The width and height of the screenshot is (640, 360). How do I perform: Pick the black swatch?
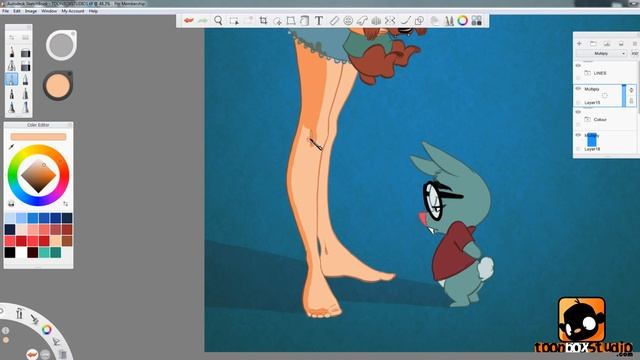pyautogui.click(x=10, y=252)
